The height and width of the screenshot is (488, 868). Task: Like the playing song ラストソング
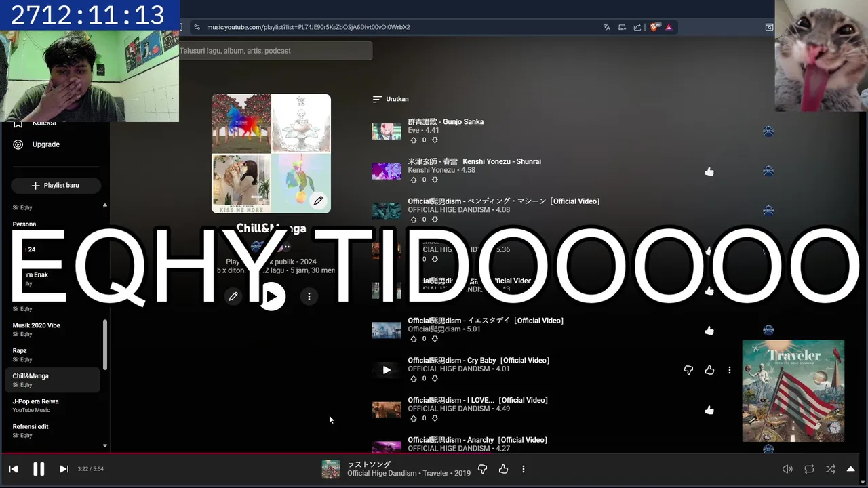coord(503,469)
